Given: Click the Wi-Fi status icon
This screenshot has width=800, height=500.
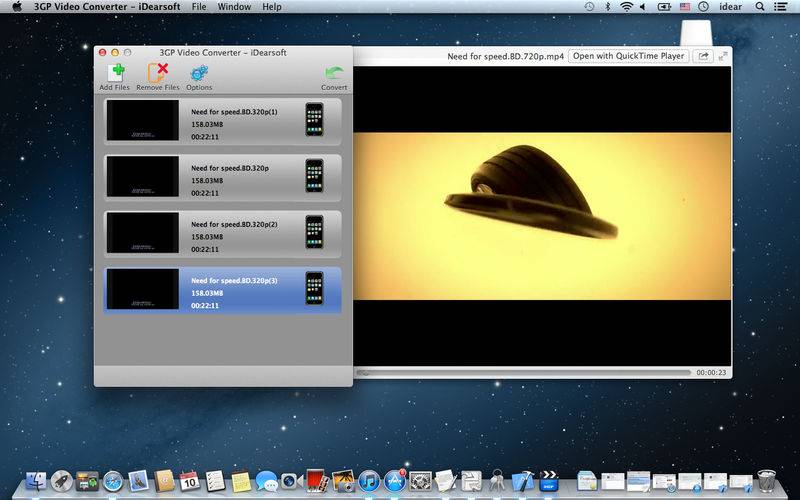Looking at the screenshot, I should (x=626, y=7).
